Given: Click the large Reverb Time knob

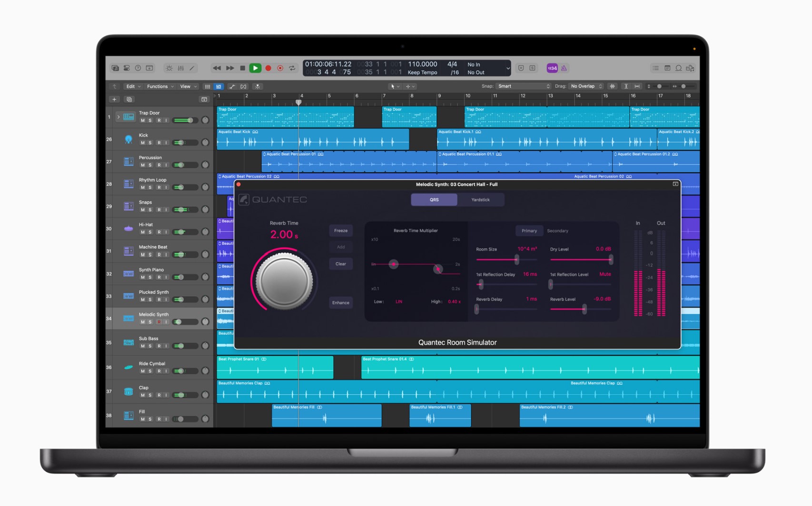Looking at the screenshot, I should (284, 281).
